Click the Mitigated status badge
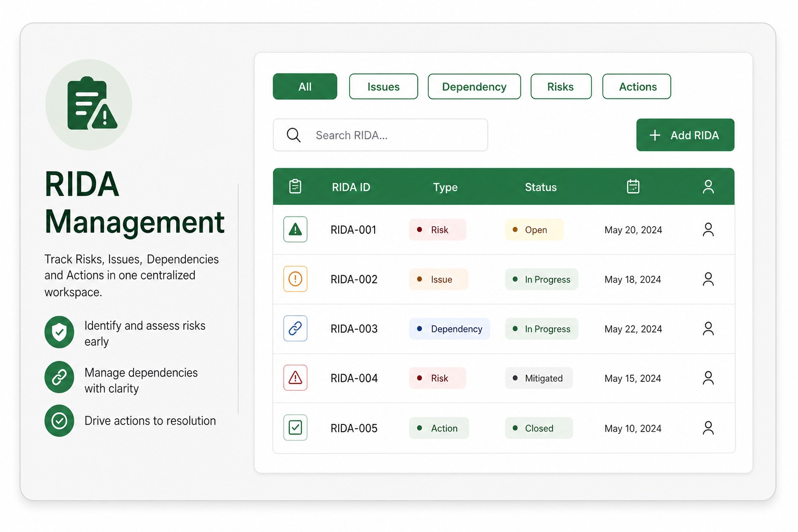 539,378
